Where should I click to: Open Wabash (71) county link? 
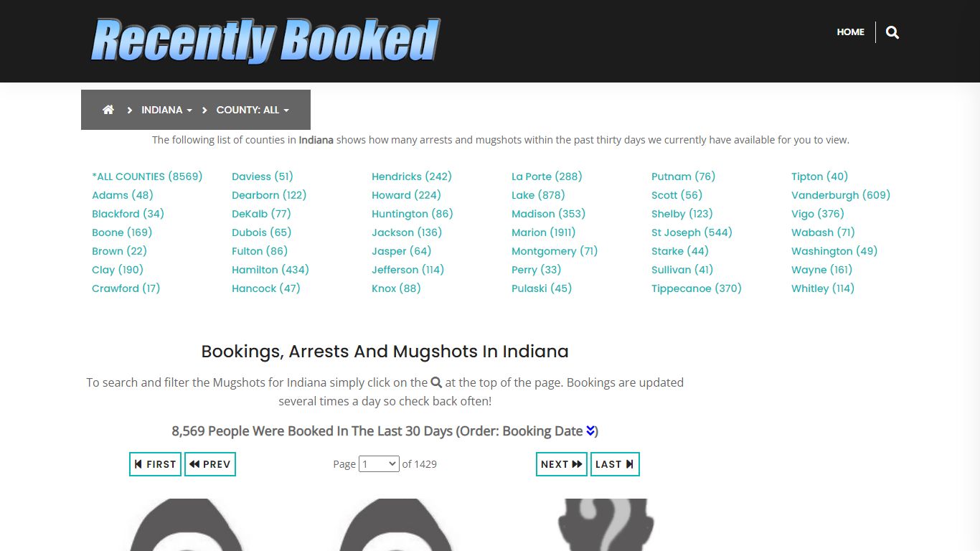pyautogui.click(x=824, y=232)
